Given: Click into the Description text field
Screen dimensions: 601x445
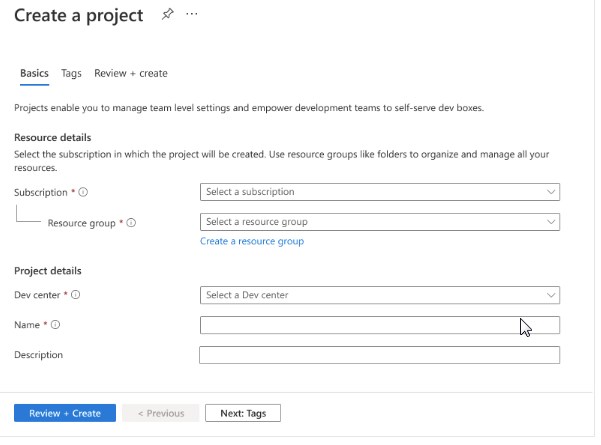Looking at the screenshot, I should coord(379,355).
